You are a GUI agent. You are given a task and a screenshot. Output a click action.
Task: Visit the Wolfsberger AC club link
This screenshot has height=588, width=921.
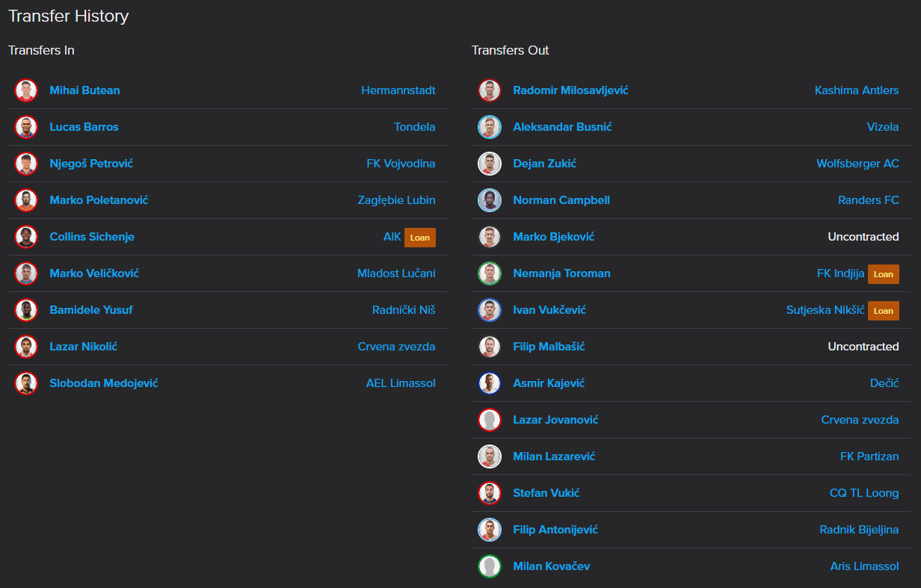click(857, 164)
